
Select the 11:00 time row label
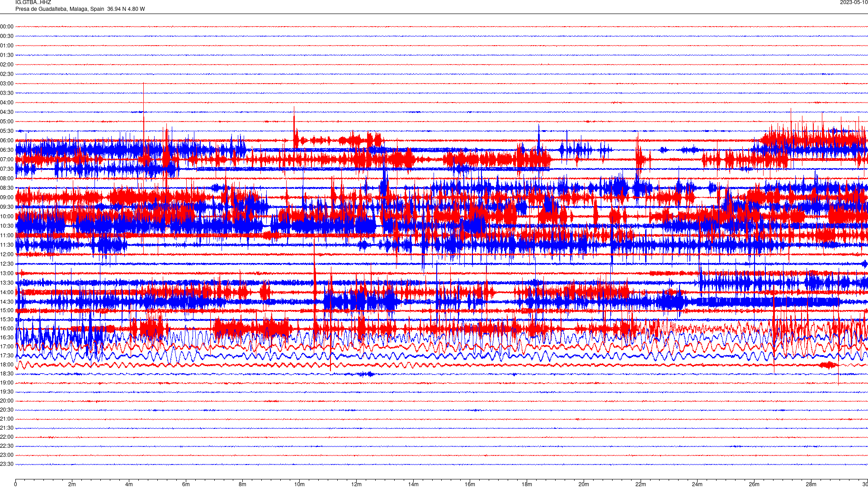[7, 235]
